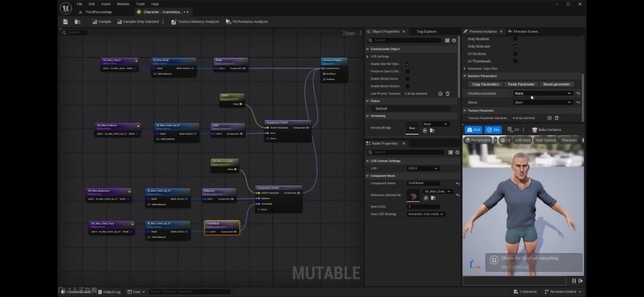Enable the Enable Mesh Cache checkbox
Screen dimensions: 644x297
pos(408,79)
